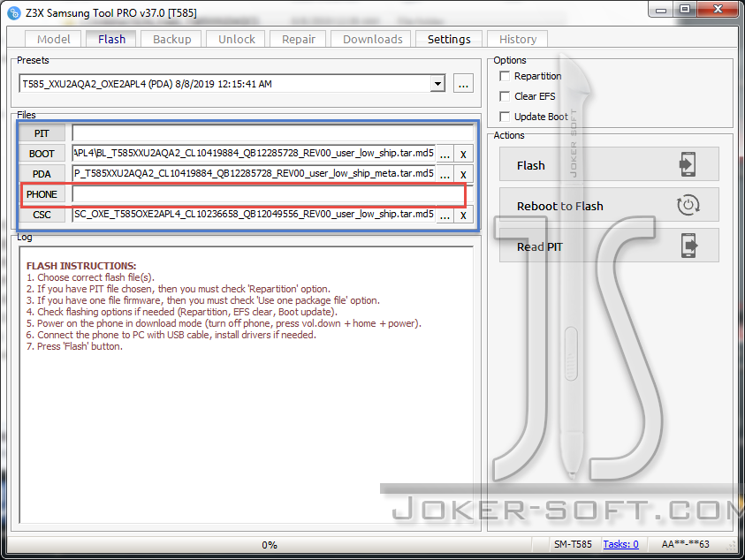Screen dimensions: 745x560
Task: Click the power cycle icon on Reboot to Flash
Action: 688,205
